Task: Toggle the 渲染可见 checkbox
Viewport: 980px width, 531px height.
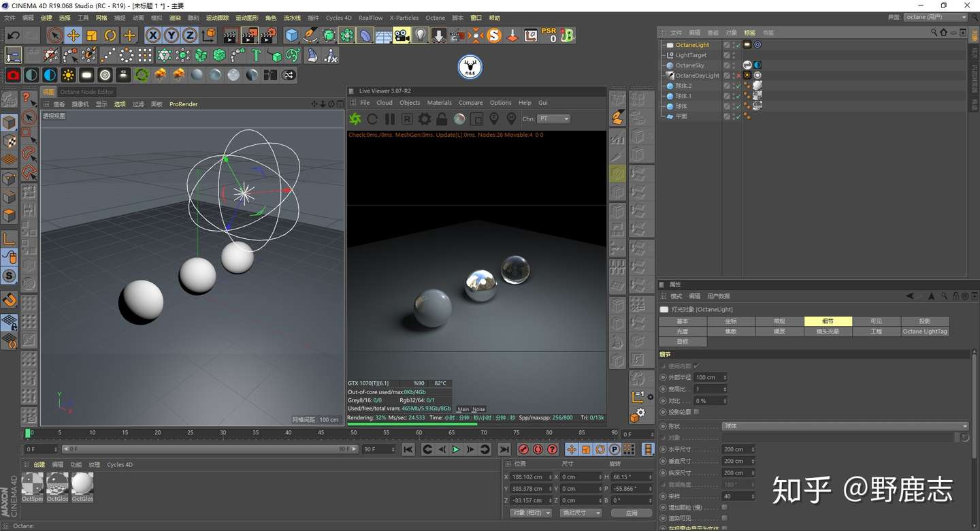Action: 724,518
